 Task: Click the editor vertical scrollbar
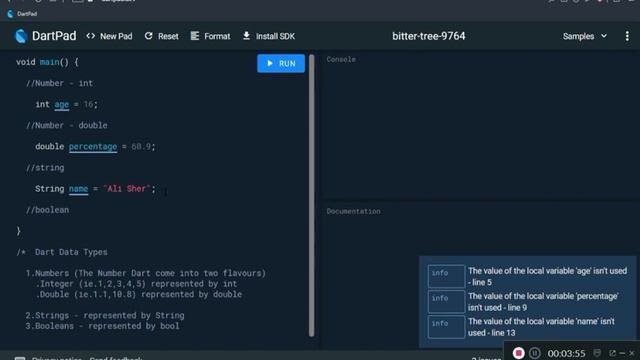(312, 195)
